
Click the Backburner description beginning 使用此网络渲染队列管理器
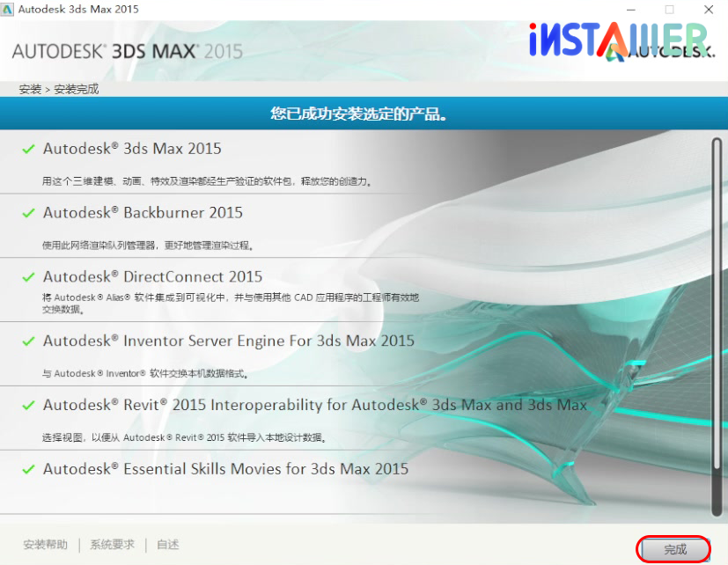148,246
